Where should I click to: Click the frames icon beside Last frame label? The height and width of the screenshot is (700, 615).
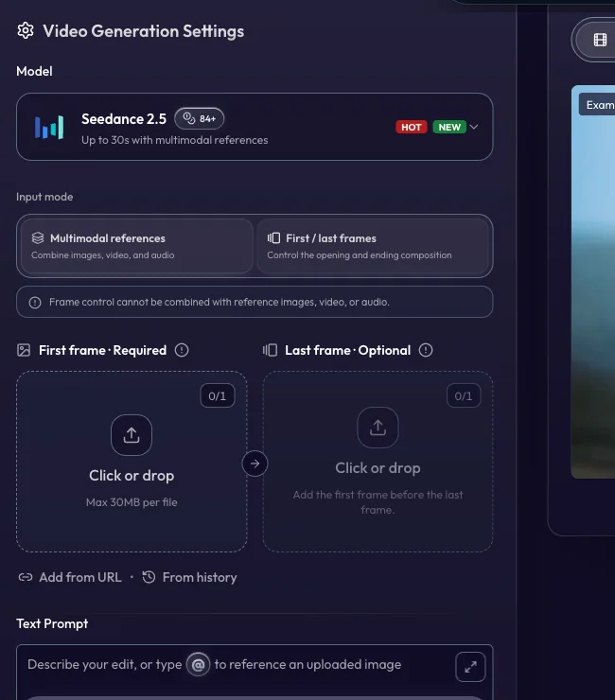[x=270, y=350]
